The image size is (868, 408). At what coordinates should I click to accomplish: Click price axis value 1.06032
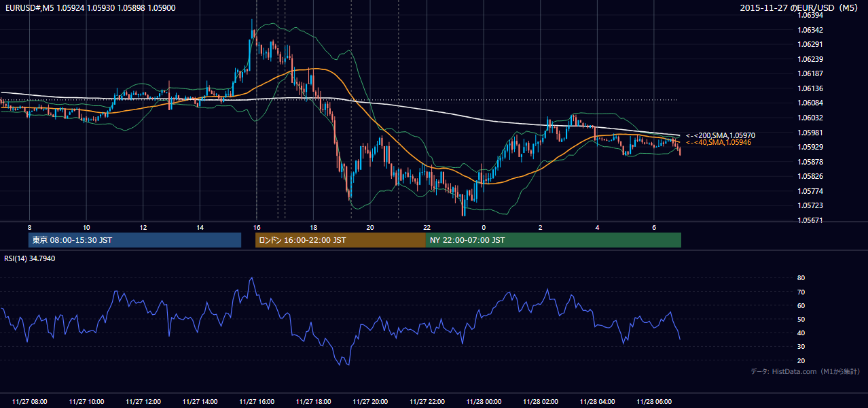click(812, 118)
